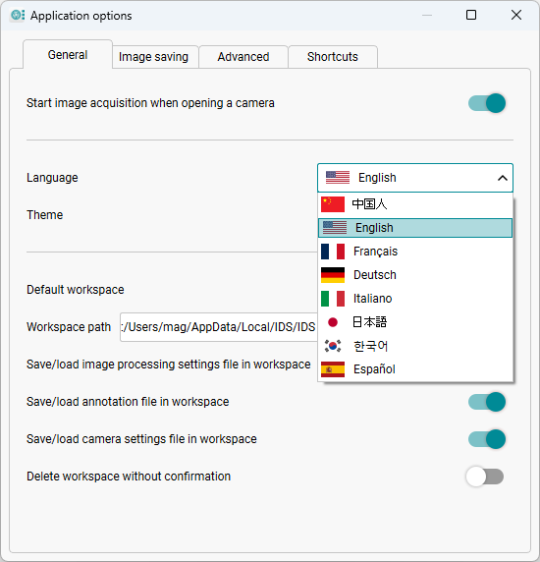Maximize the Application options window
Viewport: 540px width, 562px height.
click(471, 15)
